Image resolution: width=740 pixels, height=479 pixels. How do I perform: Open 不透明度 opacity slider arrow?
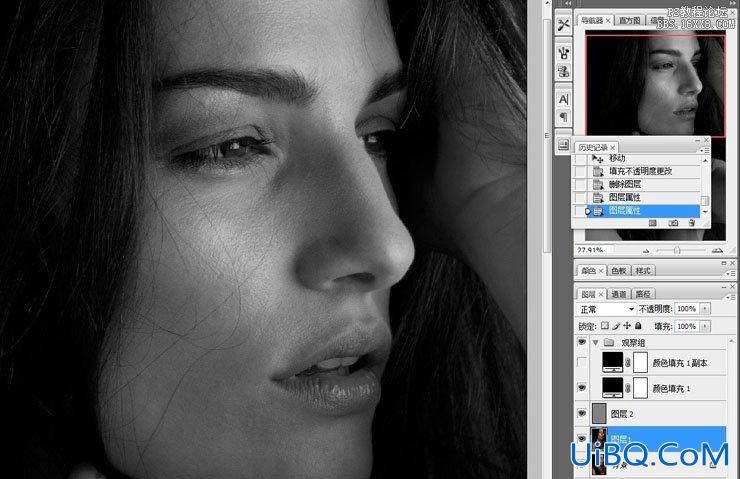705,309
